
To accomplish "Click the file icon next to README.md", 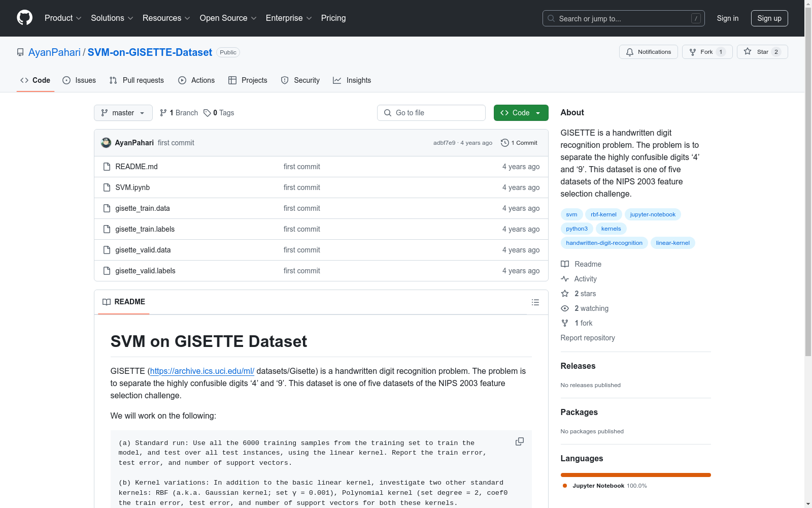I will tap(107, 167).
